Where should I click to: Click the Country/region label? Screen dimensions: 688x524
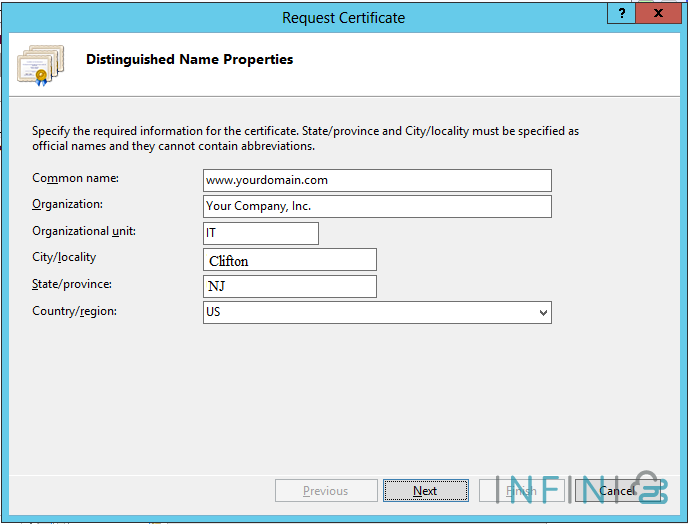(74, 311)
